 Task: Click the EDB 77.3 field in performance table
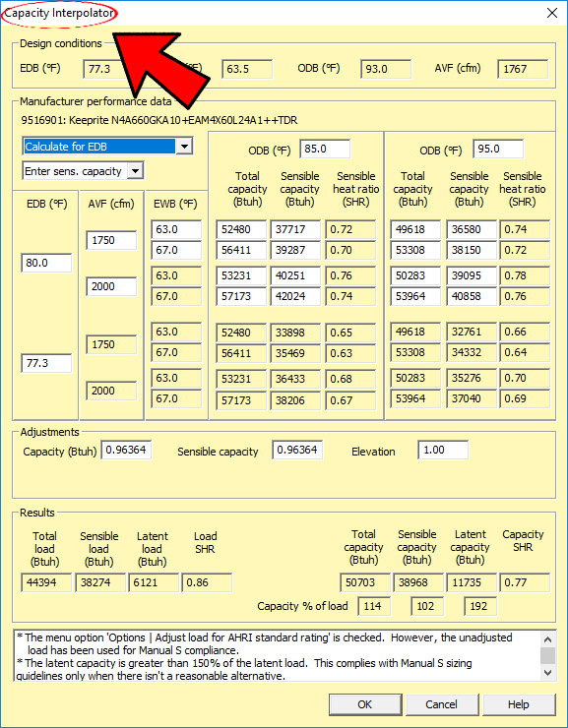click(x=46, y=363)
